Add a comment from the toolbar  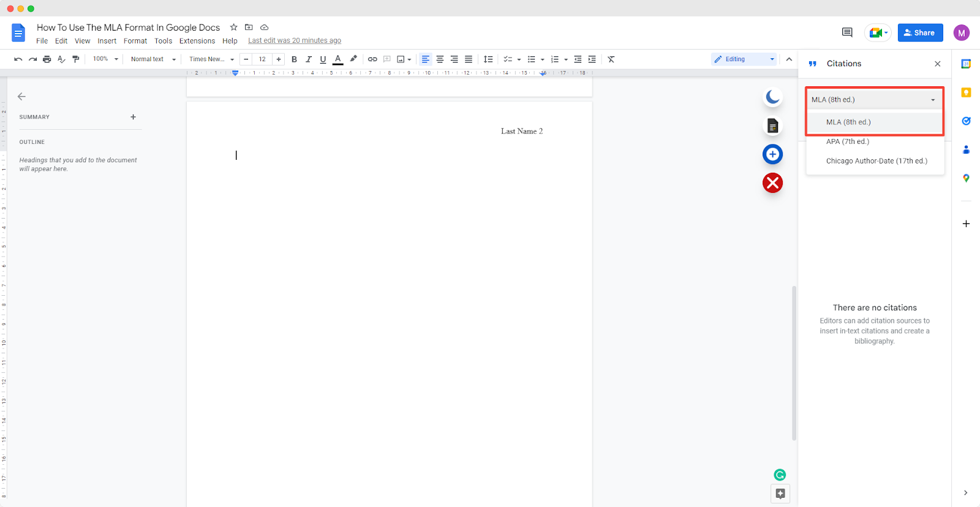coord(387,59)
